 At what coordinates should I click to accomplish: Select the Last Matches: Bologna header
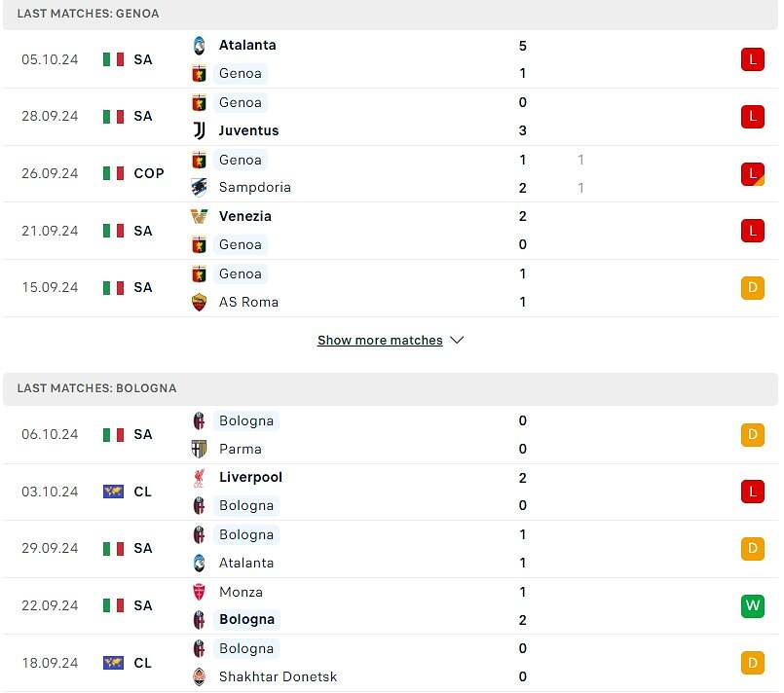coord(97,388)
